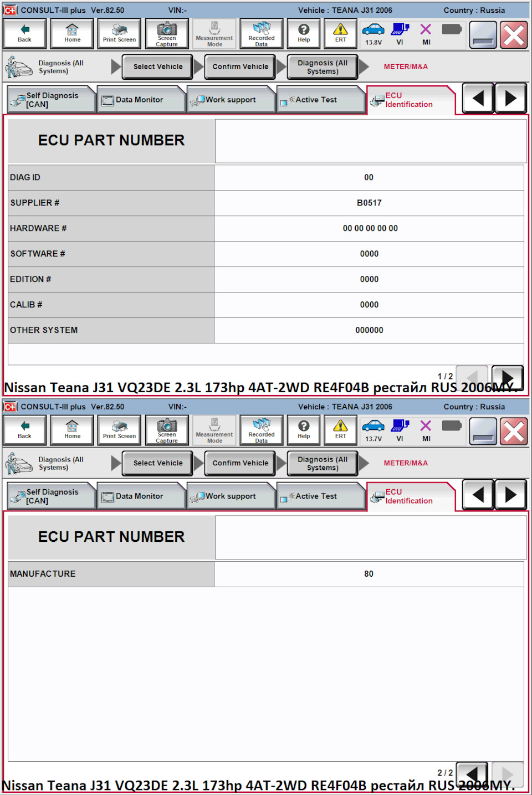This screenshot has width=532, height=795.
Task: Click MANUFACTURE value 80
Action: (x=369, y=574)
